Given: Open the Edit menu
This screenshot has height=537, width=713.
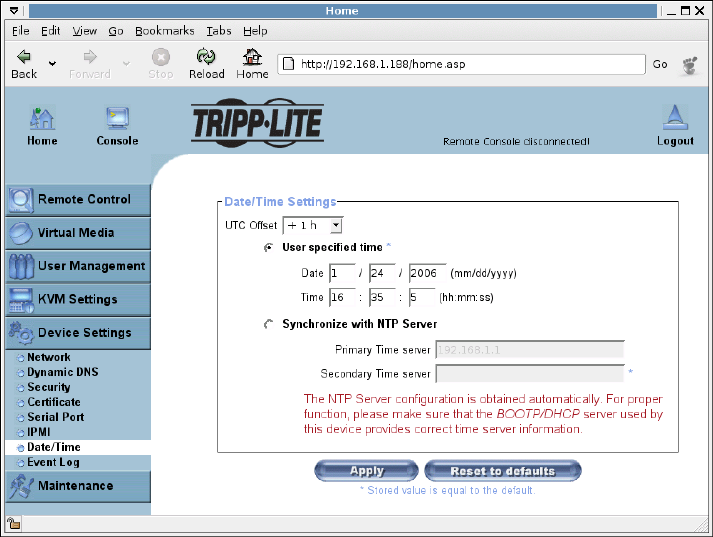Looking at the screenshot, I should pyautogui.click(x=50, y=31).
